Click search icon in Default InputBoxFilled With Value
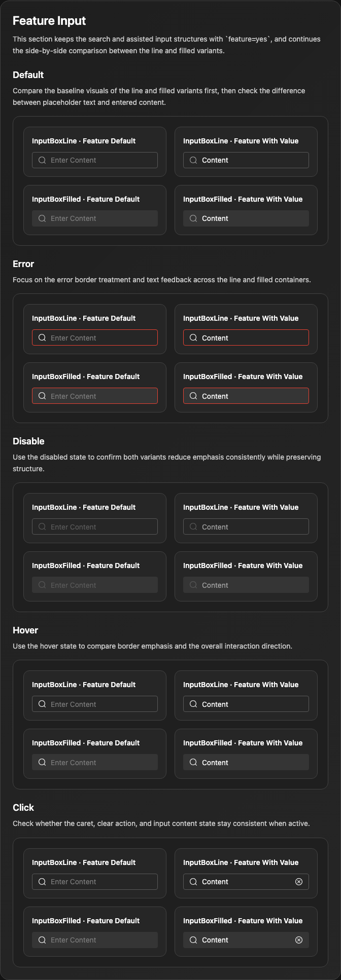This screenshot has height=980, width=341. point(193,218)
